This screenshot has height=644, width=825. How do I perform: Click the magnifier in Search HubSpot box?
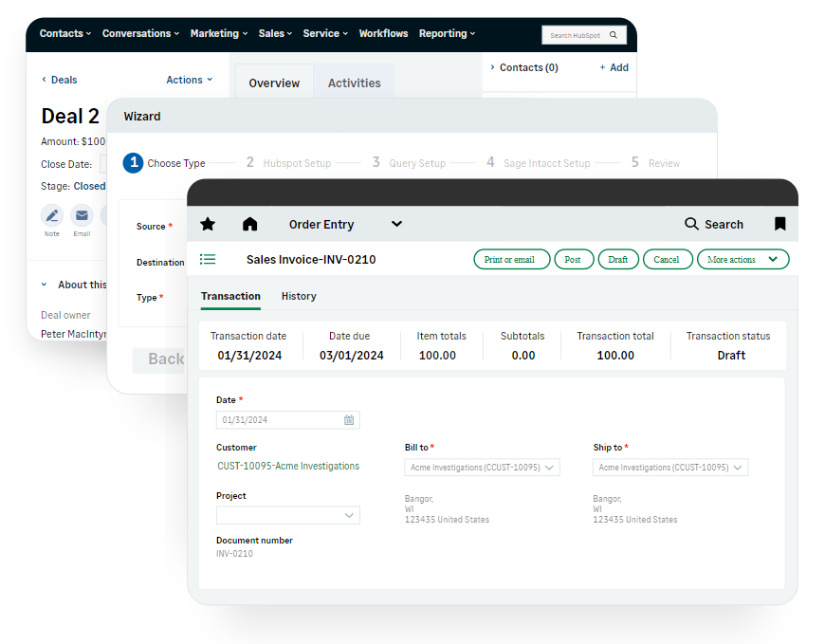[x=614, y=35]
